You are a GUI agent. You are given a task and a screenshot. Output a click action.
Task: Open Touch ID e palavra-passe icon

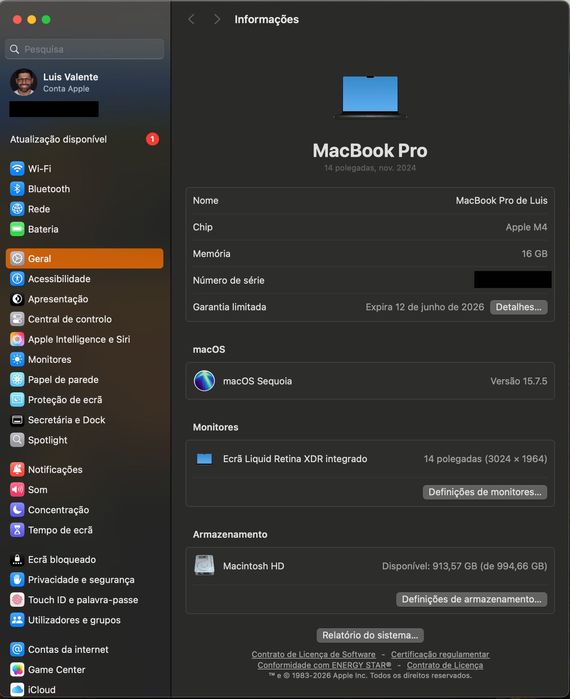tap(17, 600)
